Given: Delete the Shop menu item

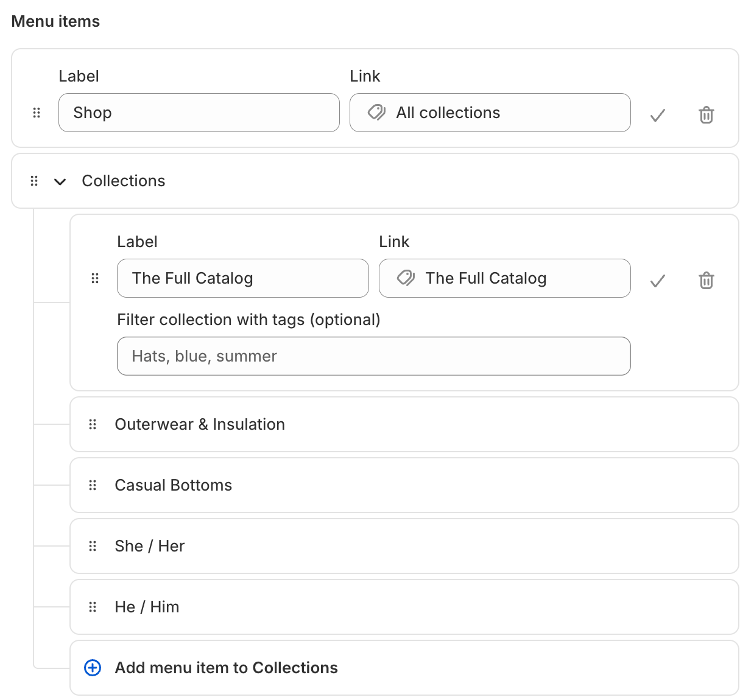Looking at the screenshot, I should [706, 114].
